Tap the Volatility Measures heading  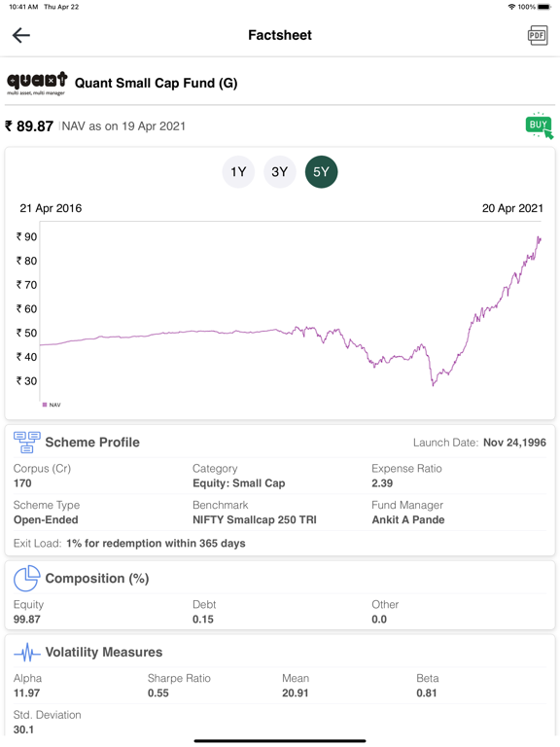click(x=104, y=653)
